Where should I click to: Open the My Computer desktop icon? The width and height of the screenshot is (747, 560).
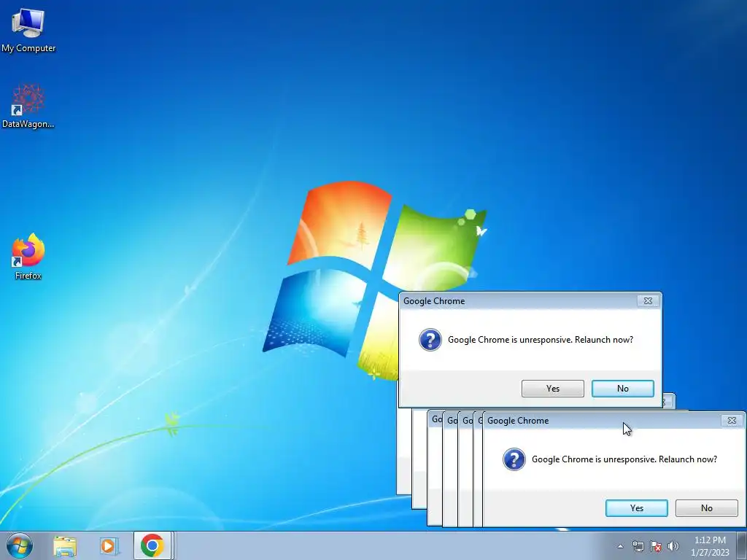28,30
